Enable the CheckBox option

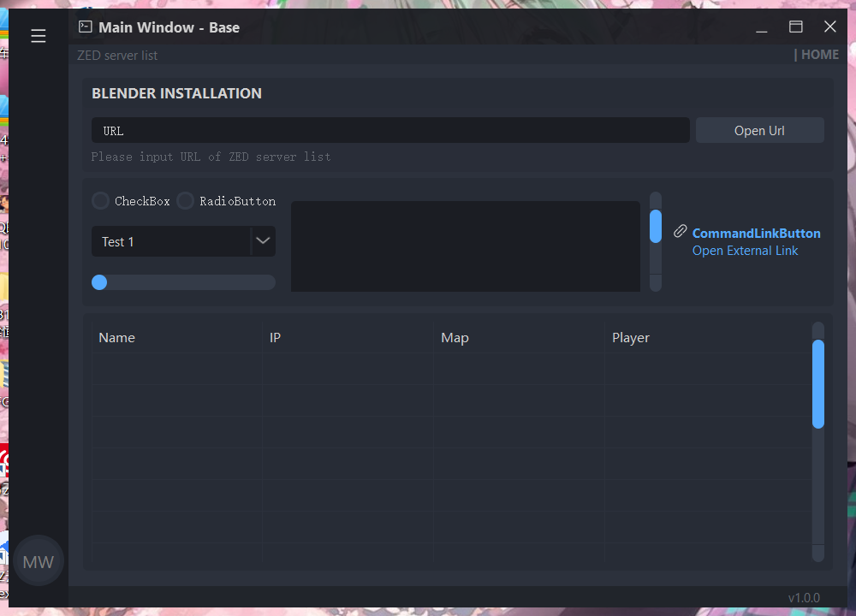point(101,201)
